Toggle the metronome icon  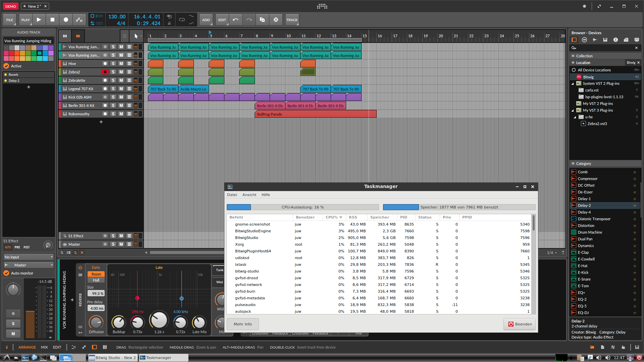[x=169, y=23]
